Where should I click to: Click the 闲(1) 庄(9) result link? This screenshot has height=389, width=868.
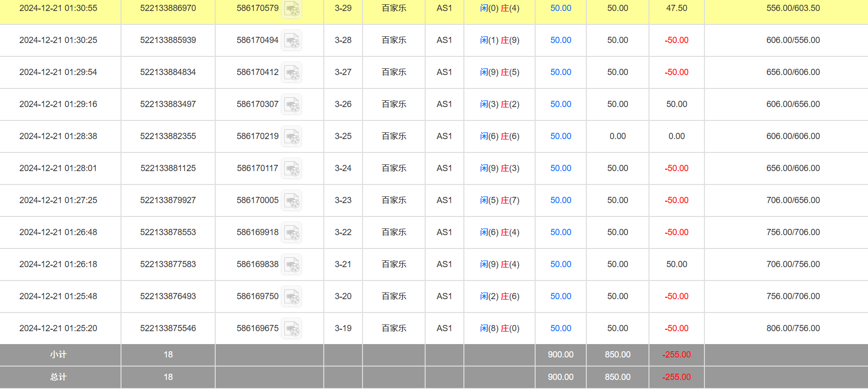(x=499, y=40)
